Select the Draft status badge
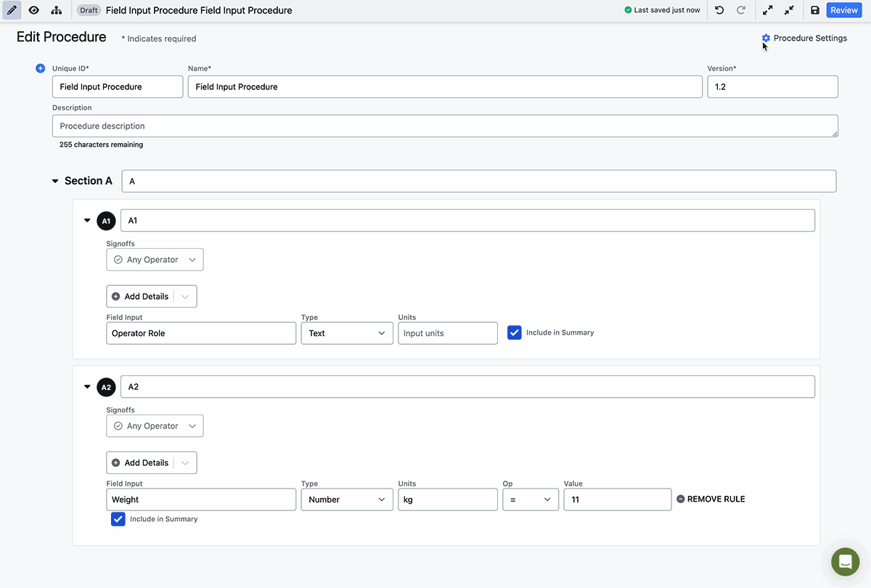The height and width of the screenshot is (588, 871). pos(88,10)
